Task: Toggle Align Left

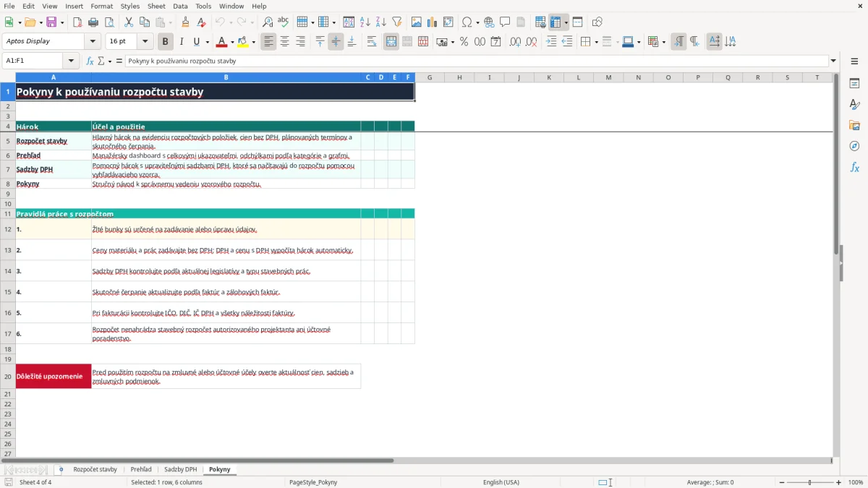Action: pos(268,42)
